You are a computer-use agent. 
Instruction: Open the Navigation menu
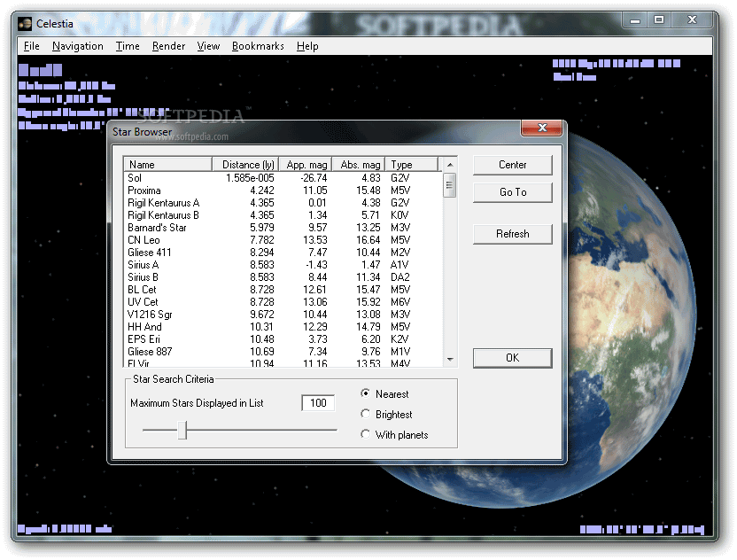pyautogui.click(x=78, y=46)
